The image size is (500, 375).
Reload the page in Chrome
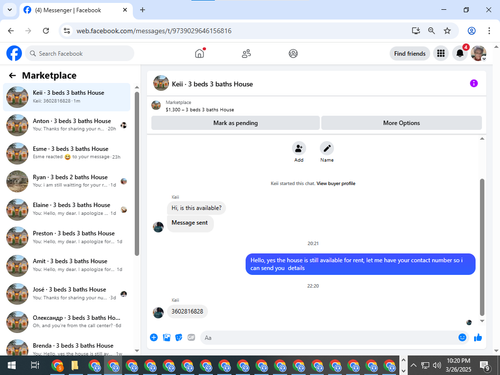pyautogui.click(x=46, y=31)
